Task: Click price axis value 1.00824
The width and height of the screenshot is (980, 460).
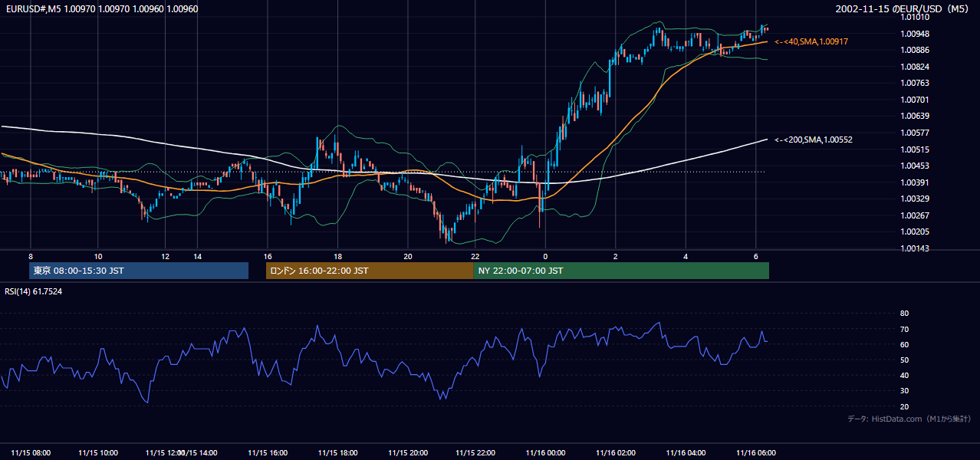Action: (915, 67)
